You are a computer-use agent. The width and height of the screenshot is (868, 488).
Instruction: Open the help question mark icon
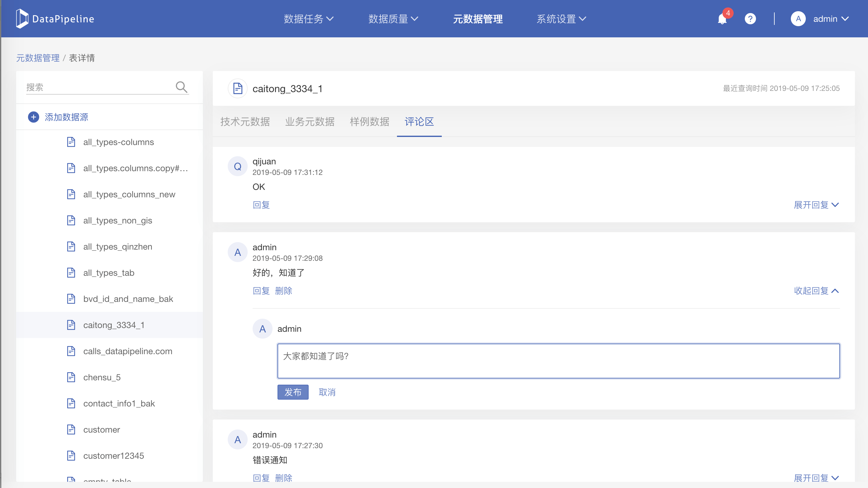click(750, 19)
